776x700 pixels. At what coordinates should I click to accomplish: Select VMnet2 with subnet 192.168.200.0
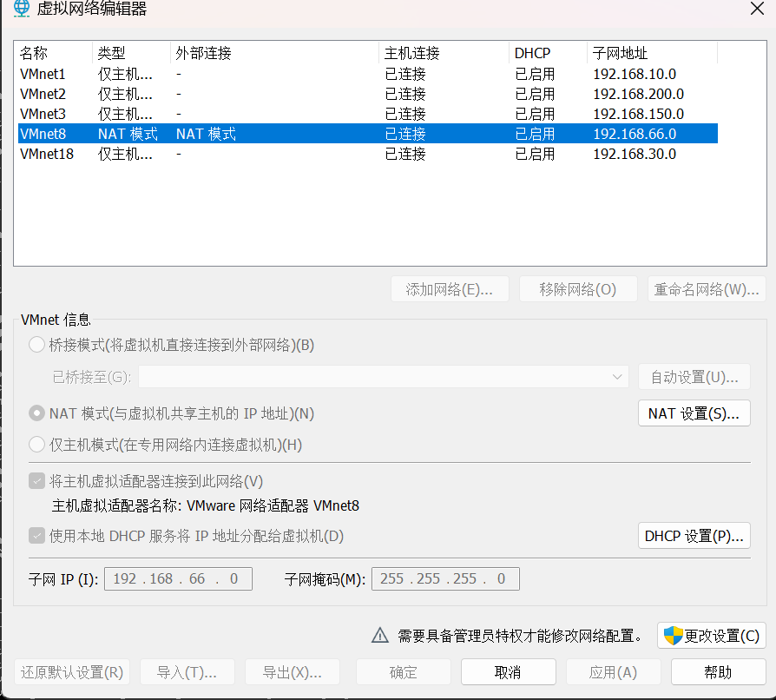[43, 94]
